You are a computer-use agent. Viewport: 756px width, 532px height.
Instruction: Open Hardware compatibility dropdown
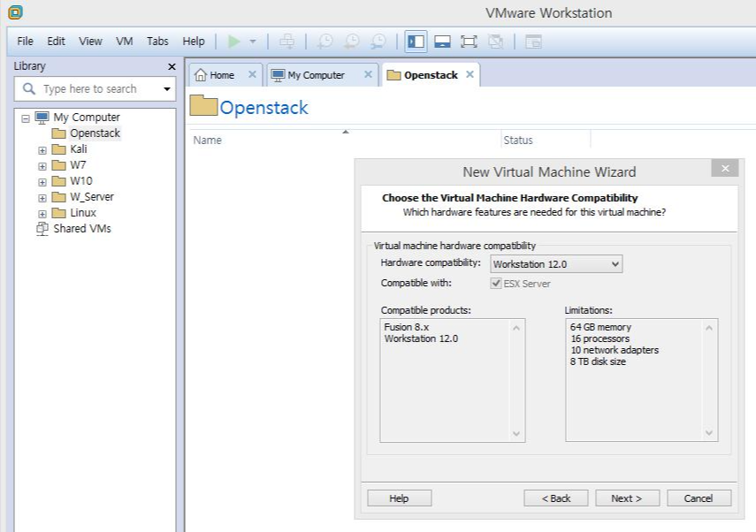click(556, 264)
